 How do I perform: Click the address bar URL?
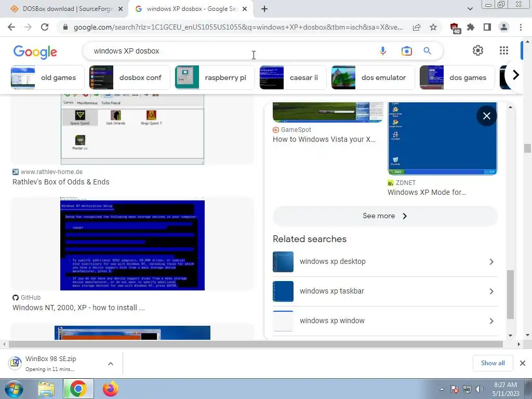tap(238, 27)
